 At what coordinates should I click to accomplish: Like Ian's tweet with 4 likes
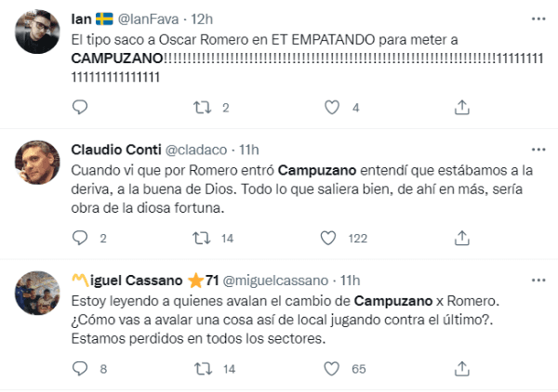(332, 108)
